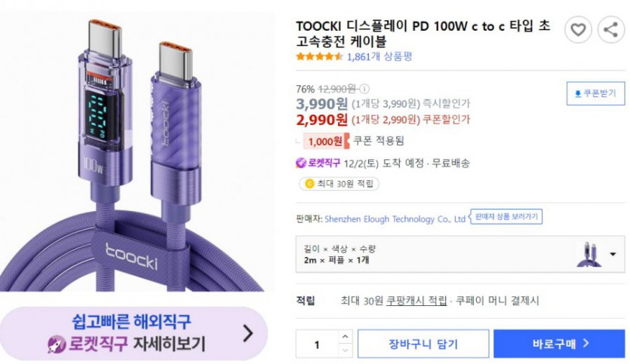Click the download icon in 쿠폰받기

578,93
